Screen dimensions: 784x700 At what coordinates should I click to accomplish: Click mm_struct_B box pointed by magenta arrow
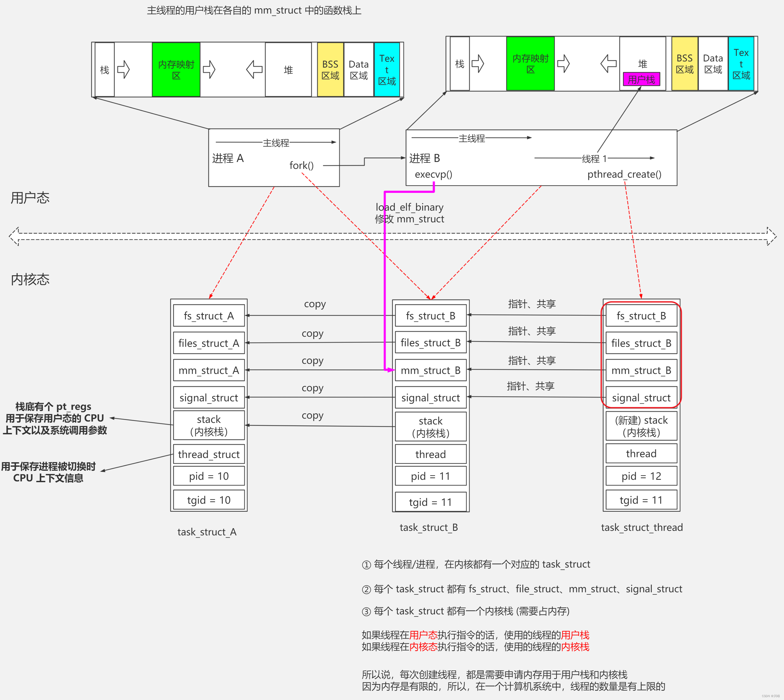click(431, 370)
